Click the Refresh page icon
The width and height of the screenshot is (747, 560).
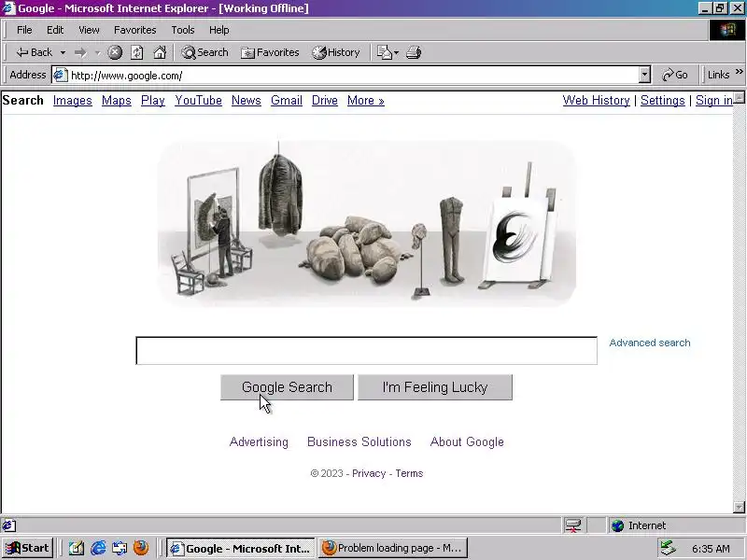136,52
